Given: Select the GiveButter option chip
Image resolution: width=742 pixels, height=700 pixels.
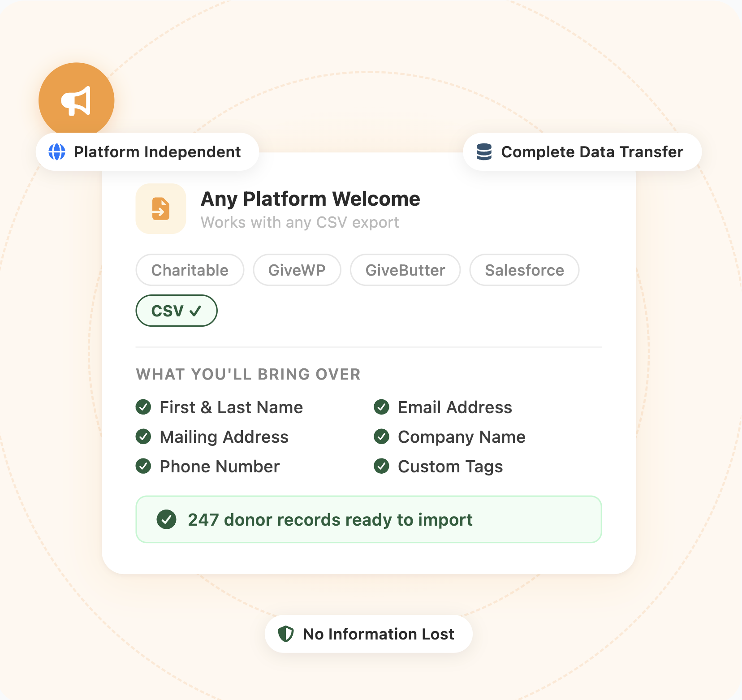Looking at the screenshot, I should pyautogui.click(x=405, y=270).
